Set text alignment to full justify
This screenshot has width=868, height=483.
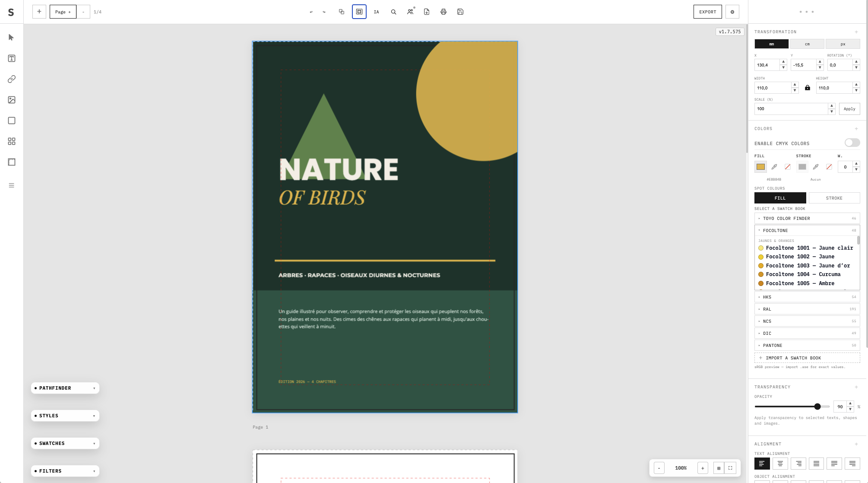tap(816, 464)
